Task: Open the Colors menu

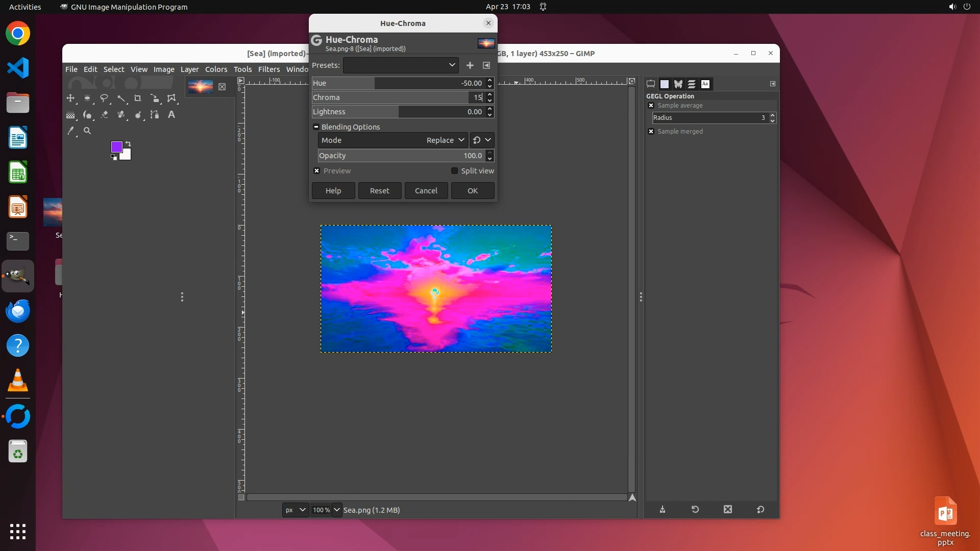Action: pos(216,69)
